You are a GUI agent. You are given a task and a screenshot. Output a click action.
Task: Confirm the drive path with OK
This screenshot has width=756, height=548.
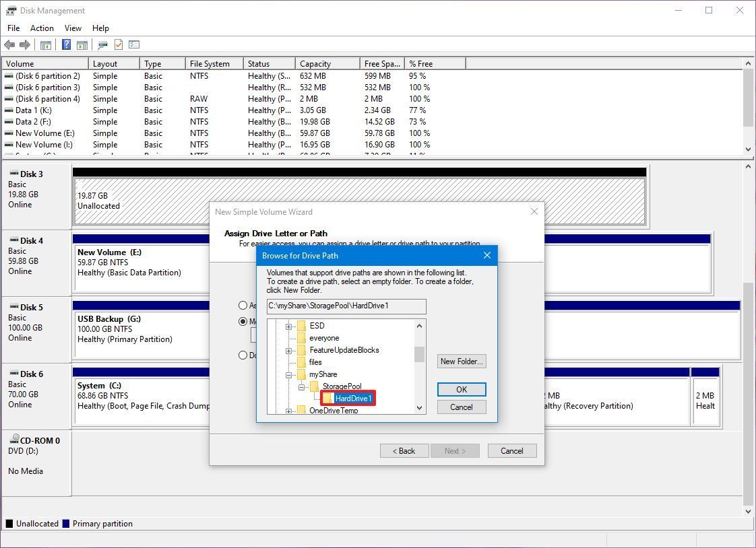tap(461, 389)
